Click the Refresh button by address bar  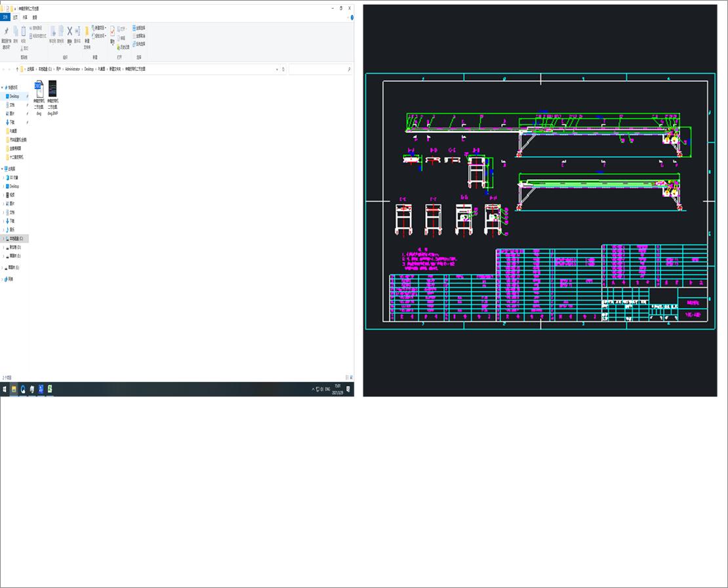[283, 69]
